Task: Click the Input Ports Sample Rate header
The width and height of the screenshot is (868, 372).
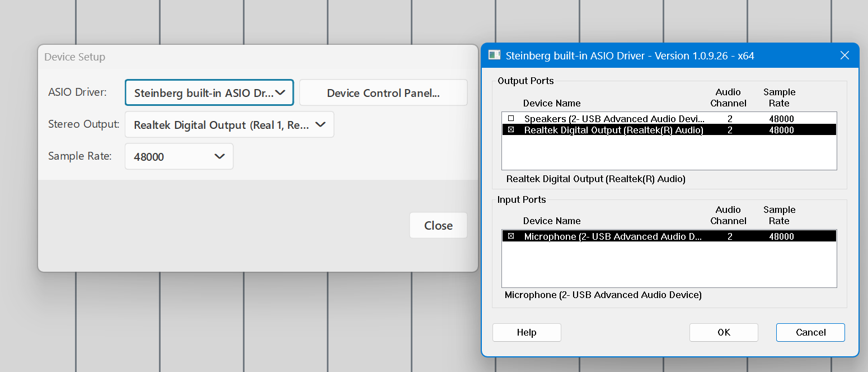Action: pos(779,215)
